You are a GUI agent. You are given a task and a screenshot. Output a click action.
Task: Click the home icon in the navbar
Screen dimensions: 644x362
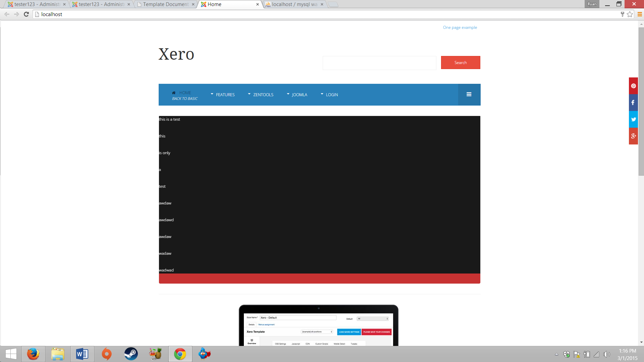(x=174, y=93)
